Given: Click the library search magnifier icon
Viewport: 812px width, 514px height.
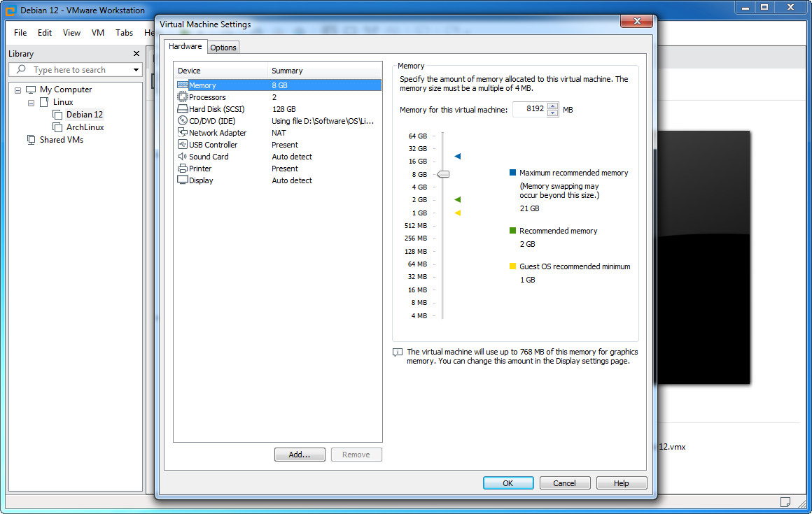Looking at the screenshot, I should (21, 69).
